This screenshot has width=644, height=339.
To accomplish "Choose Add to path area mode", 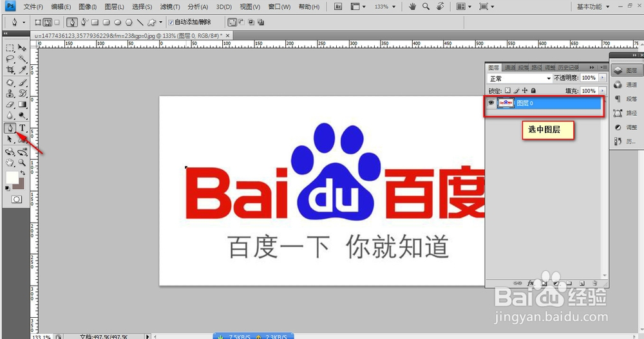I will 232,22.
